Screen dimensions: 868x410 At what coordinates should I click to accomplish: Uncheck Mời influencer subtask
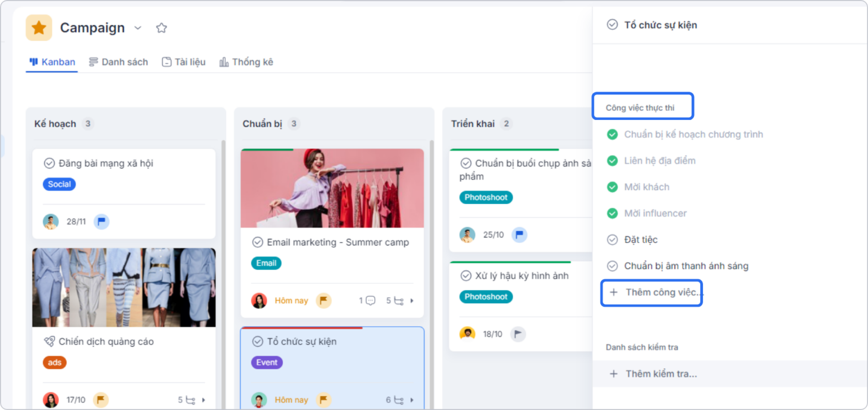tap(612, 213)
